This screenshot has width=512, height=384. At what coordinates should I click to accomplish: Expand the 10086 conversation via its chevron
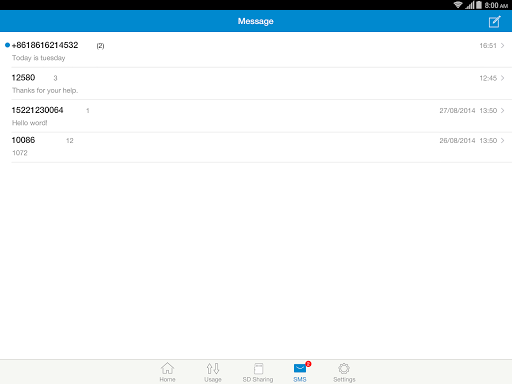[502, 140]
